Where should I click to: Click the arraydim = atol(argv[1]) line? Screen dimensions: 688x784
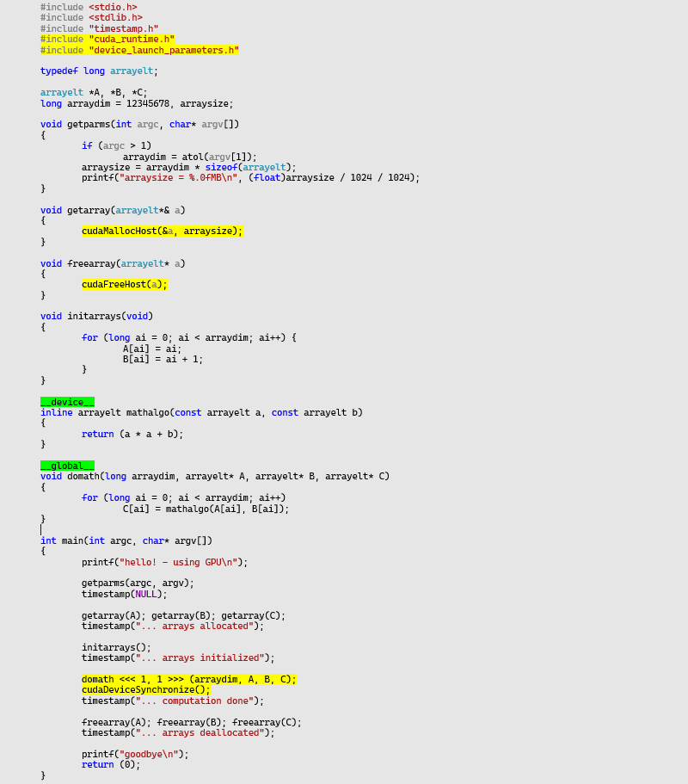pyautogui.click(x=190, y=157)
